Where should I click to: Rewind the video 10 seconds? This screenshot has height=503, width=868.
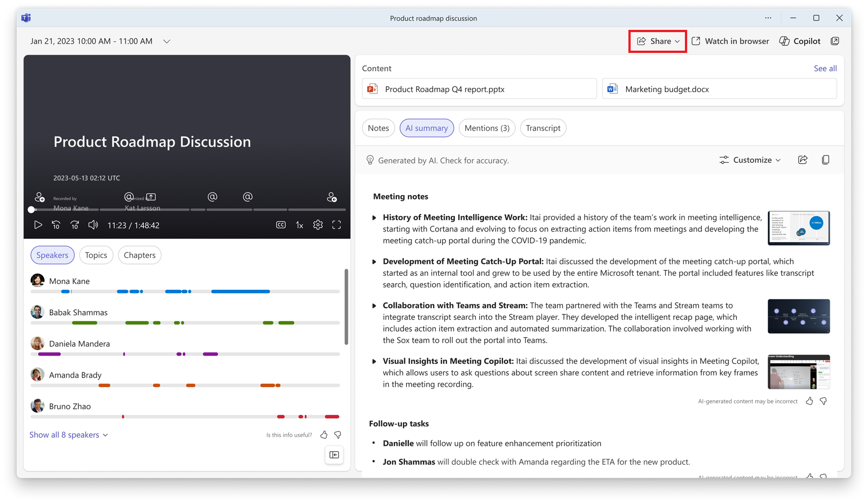(x=56, y=225)
